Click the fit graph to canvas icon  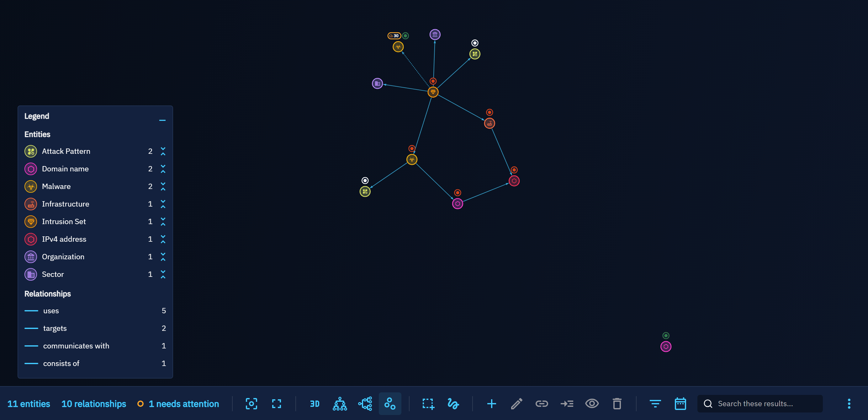pyautogui.click(x=251, y=403)
